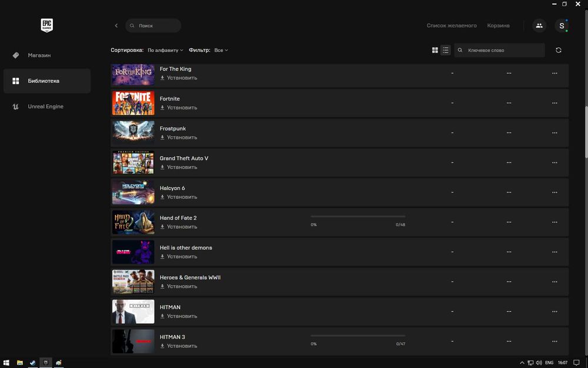Screen dimensions: 588x368
Task: Click the HITMAN cover thumbnail
Action: (x=133, y=311)
